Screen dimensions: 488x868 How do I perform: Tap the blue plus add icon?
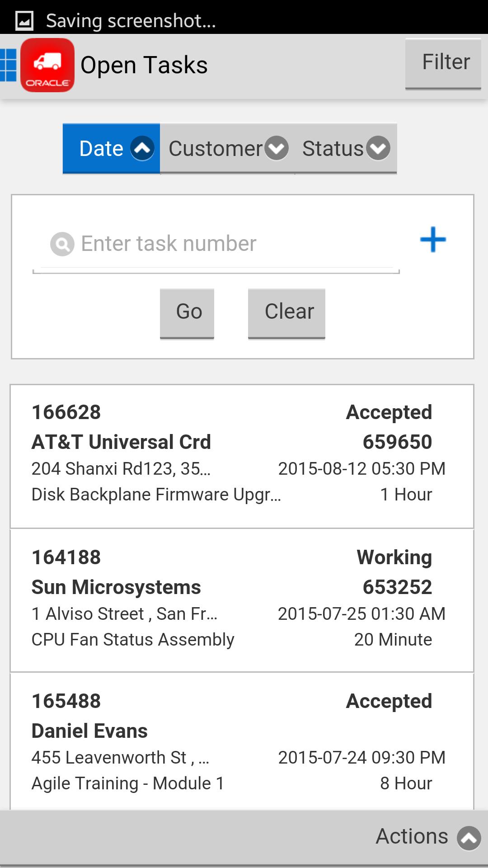(433, 240)
